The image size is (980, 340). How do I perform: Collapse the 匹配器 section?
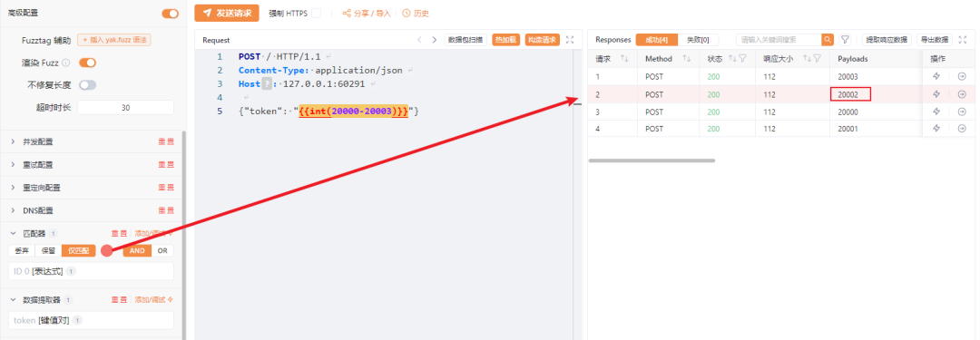tap(13, 233)
